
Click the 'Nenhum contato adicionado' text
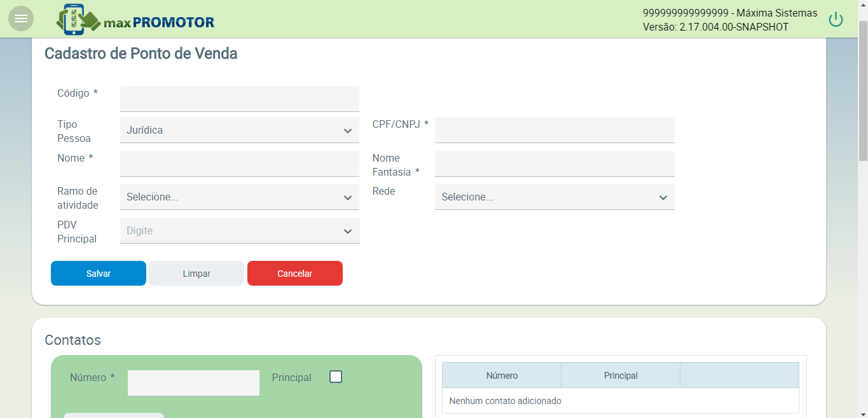(506, 401)
